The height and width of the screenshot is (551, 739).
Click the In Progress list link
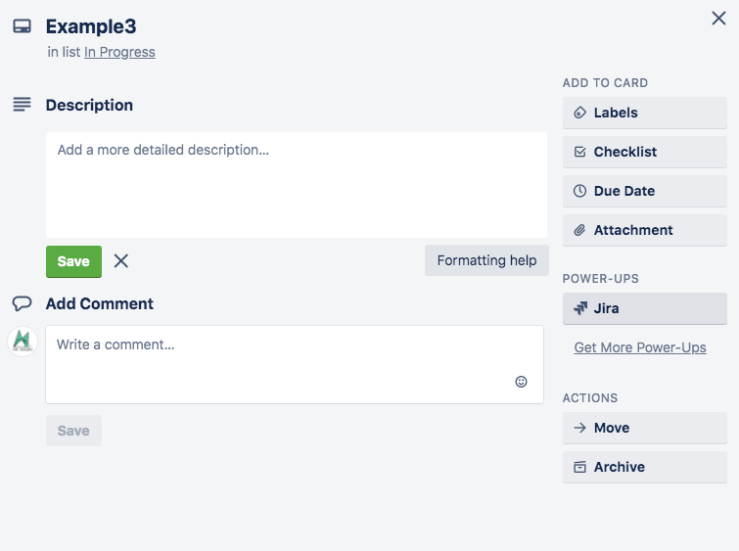pos(119,52)
